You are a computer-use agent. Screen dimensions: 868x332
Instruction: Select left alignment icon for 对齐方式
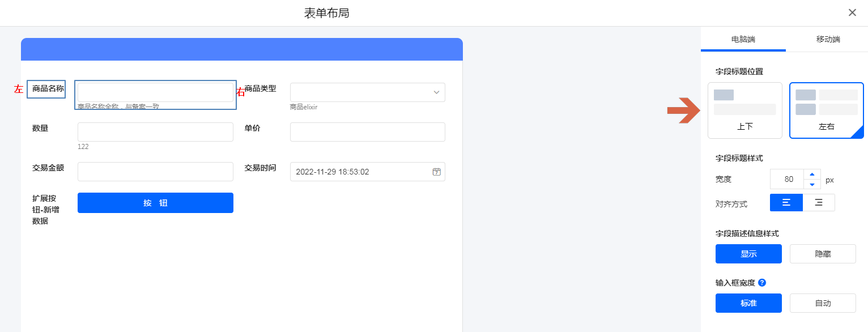786,203
